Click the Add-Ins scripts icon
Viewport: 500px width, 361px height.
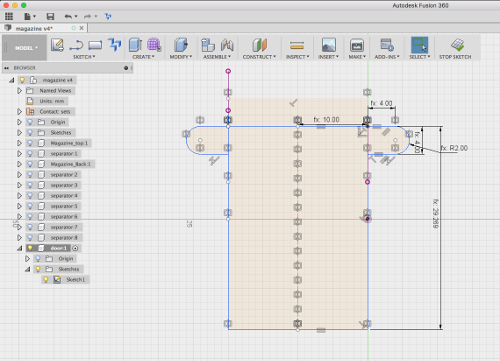387,45
